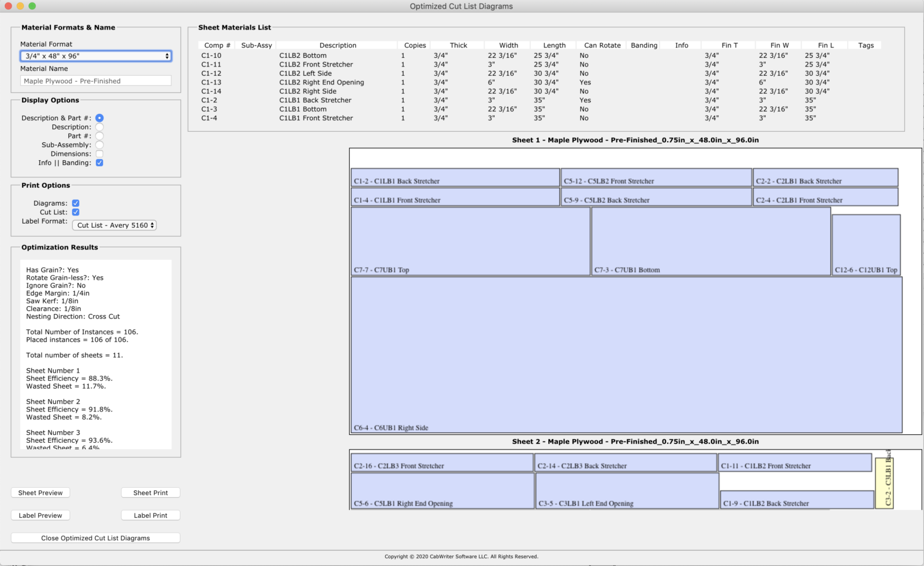This screenshot has height=566, width=924.
Task: Click the Sheet Print button
Action: (x=150, y=493)
